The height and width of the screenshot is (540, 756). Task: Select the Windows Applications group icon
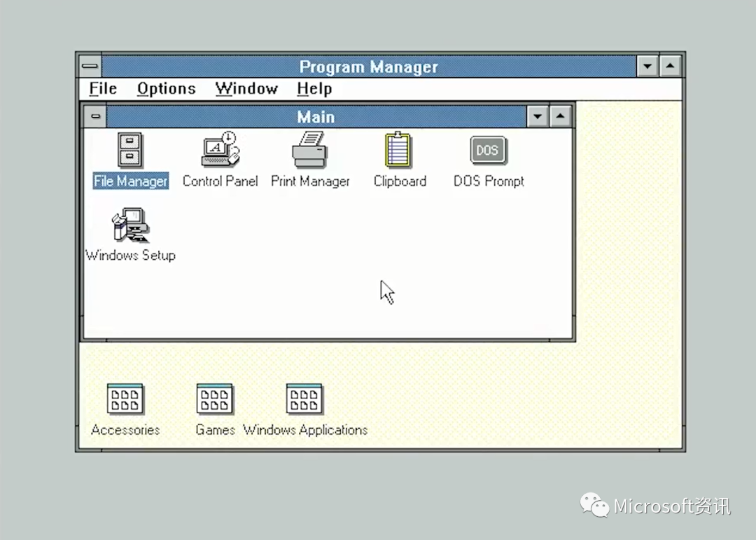(x=304, y=399)
